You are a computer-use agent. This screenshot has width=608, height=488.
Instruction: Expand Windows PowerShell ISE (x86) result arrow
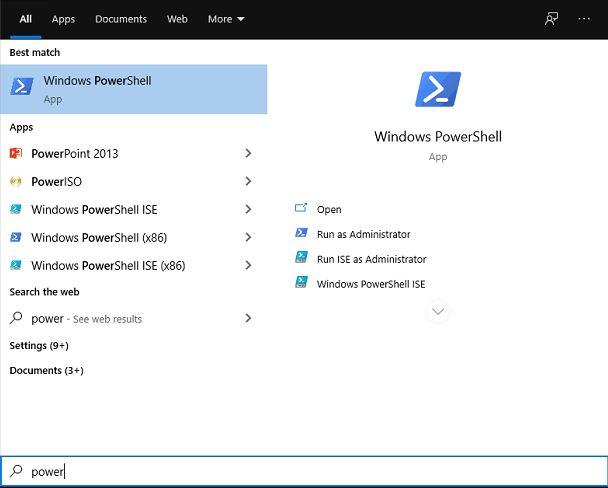[248, 265]
